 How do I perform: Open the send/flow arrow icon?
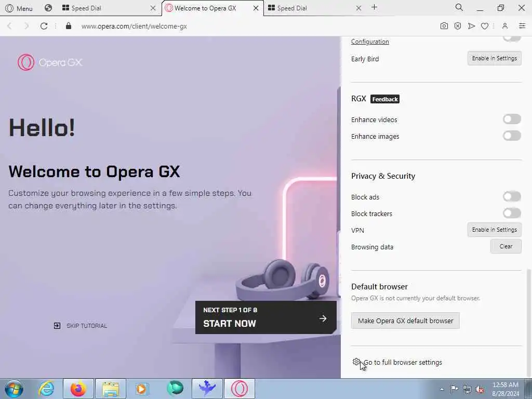point(471,26)
